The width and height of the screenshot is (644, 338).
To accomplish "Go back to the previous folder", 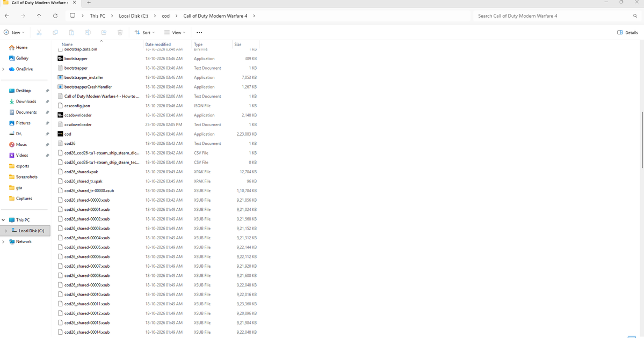I will click(x=7, y=16).
